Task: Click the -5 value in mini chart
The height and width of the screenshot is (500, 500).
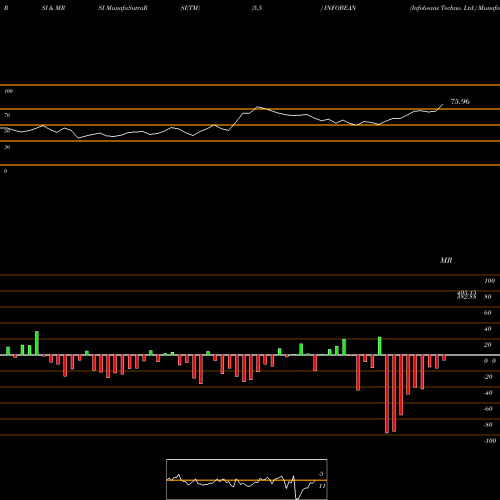Action: (321, 474)
